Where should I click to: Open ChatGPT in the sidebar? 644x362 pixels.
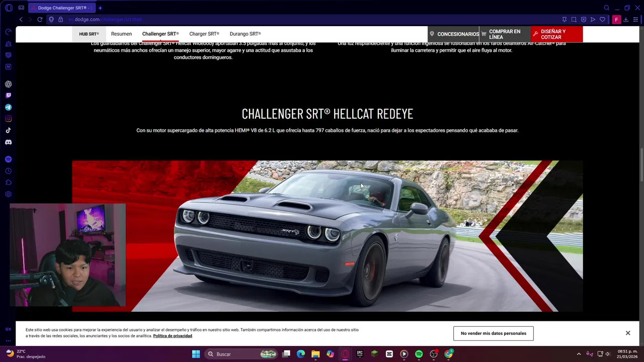tap(8, 84)
